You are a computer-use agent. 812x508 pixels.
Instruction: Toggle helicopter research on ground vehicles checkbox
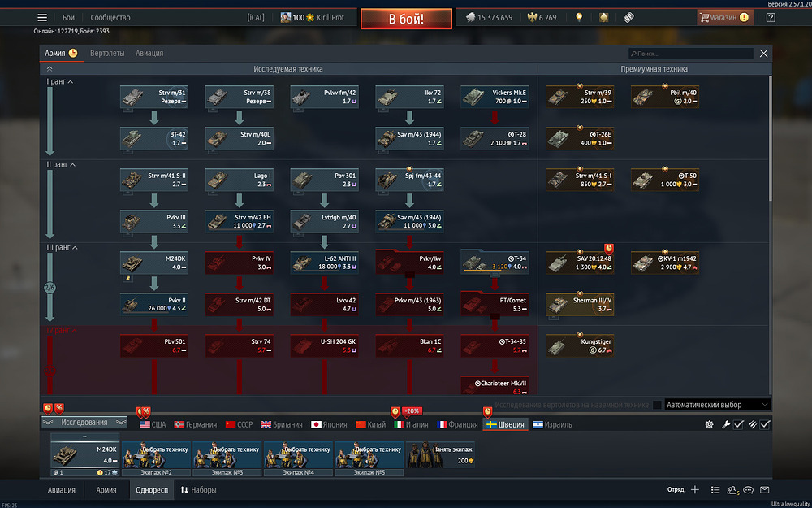pos(657,405)
